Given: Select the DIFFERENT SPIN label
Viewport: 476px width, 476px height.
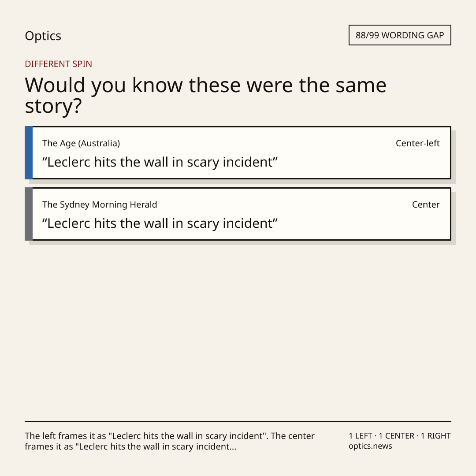Looking at the screenshot, I should click(58, 64).
